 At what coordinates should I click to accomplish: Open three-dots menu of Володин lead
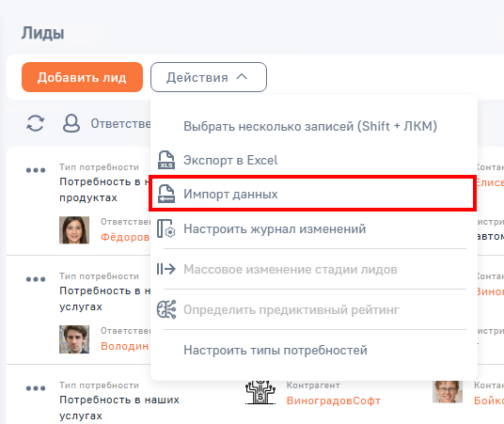(x=36, y=279)
